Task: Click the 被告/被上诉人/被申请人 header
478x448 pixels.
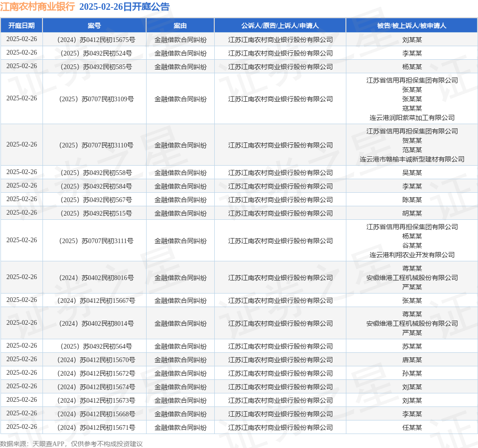Action: [412, 25]
